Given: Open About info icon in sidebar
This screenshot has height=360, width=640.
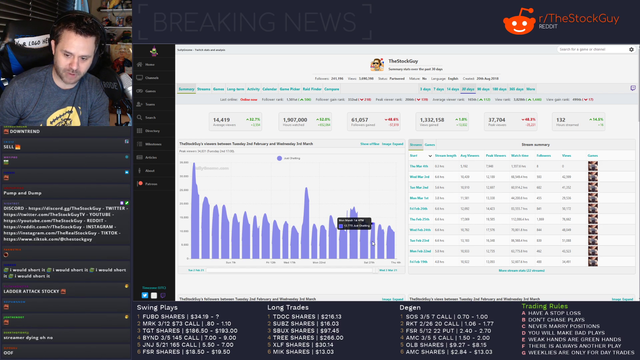Looking at the screenshot, I should point(140,171).
